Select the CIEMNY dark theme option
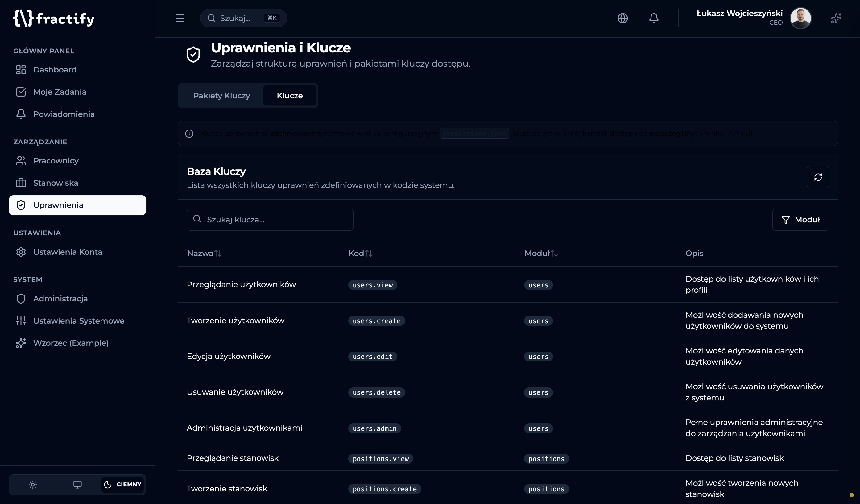The width and height of the screenshot is (860, 504). coord(122,485)
